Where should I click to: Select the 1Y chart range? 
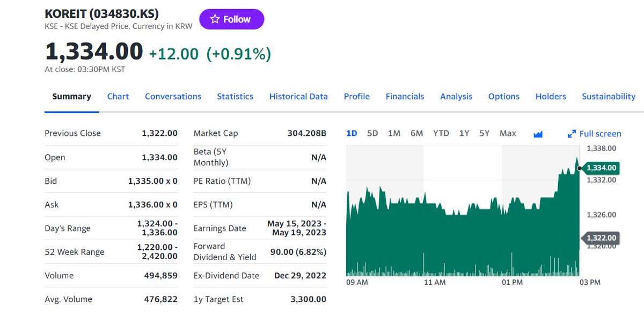pyautogui.click(x=464, y=133)
